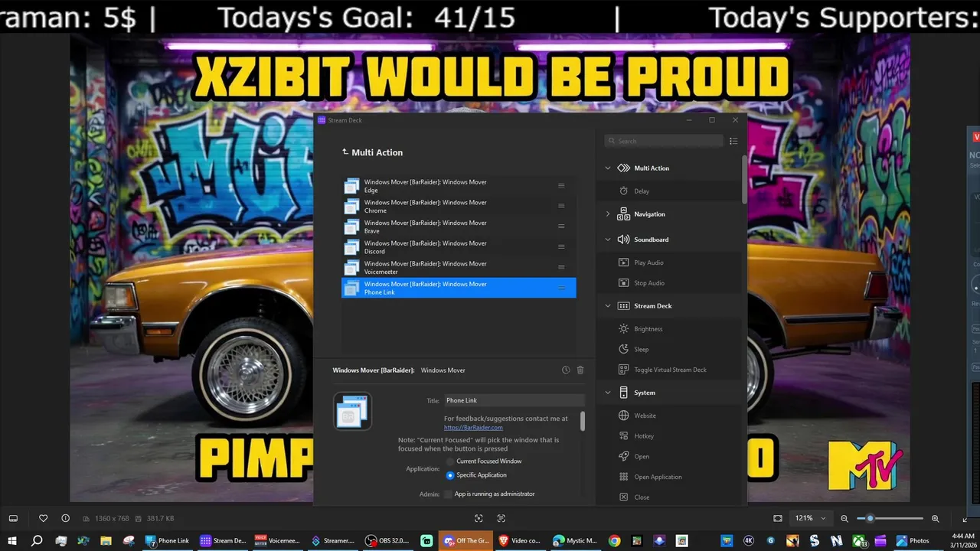Select the highlighted Phone Link action row
This screenshot has width=980, height=551.
point(459,288)
